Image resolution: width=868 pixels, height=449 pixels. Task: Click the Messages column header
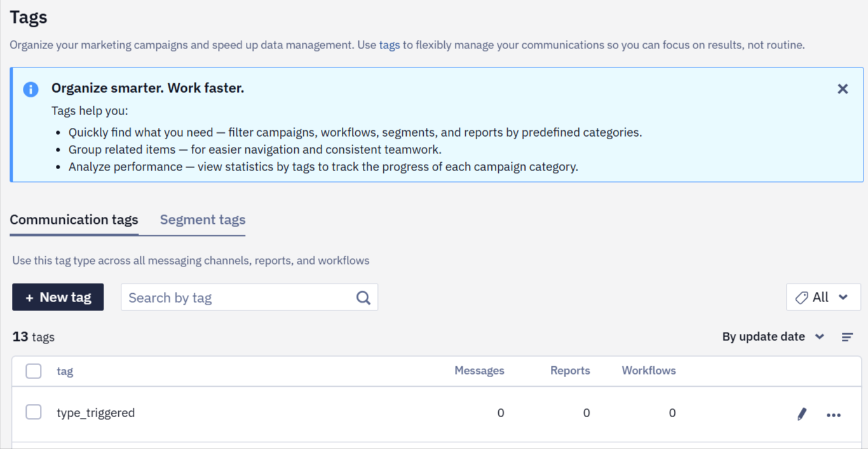tap(479, 370)
